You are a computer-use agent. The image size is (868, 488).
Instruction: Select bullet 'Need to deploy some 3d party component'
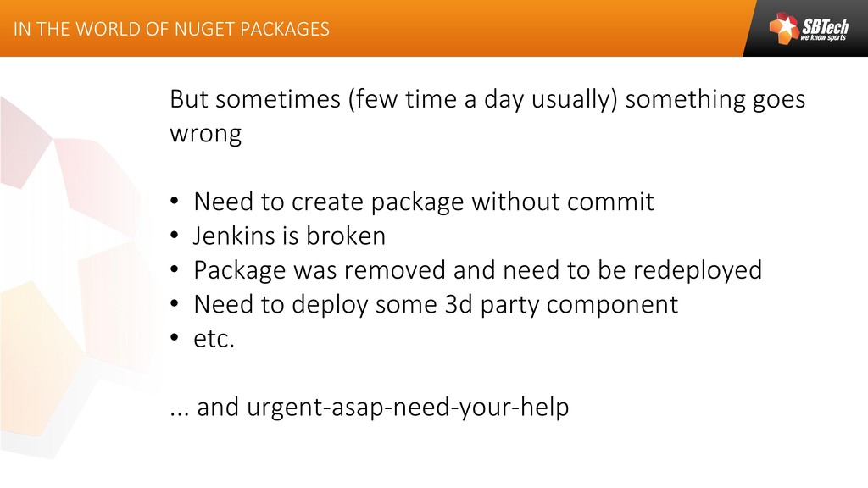(436, 305)
